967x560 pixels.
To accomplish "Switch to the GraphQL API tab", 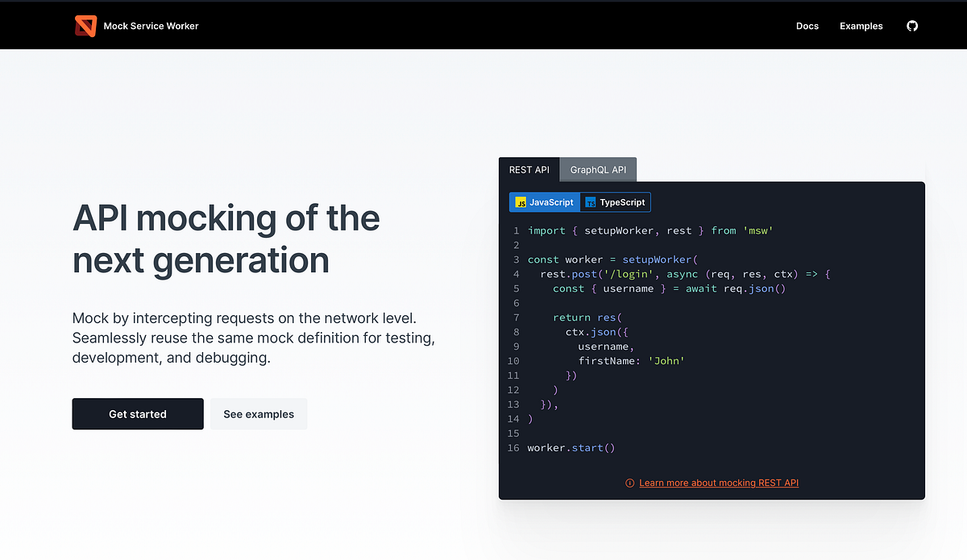I will point(598,170).
